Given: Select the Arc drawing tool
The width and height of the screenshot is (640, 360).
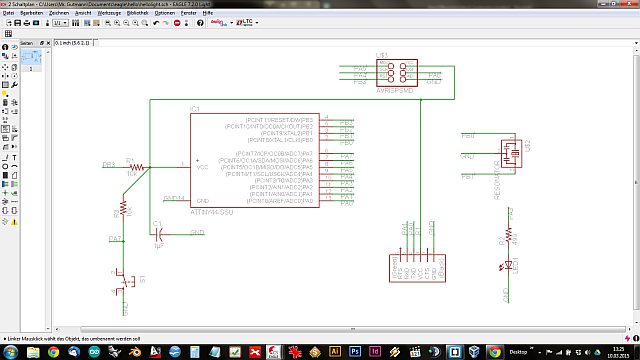Looking at the screenshot, I should tap(14, 167).
